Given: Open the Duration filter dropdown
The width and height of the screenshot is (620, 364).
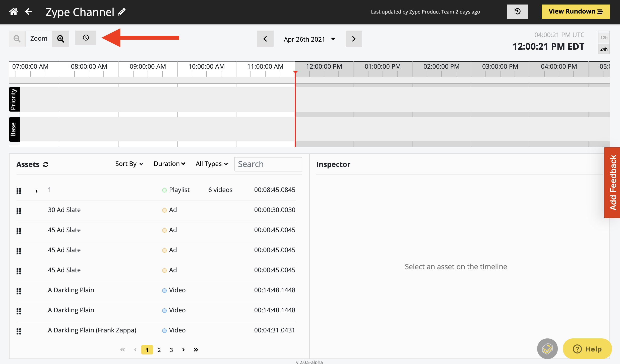Looking at the screenshot, I should pos(169,164).
